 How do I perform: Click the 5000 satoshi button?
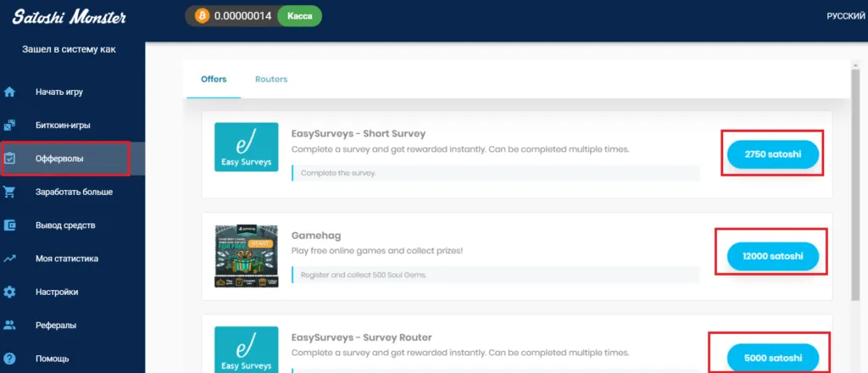(x=773, y=358)
